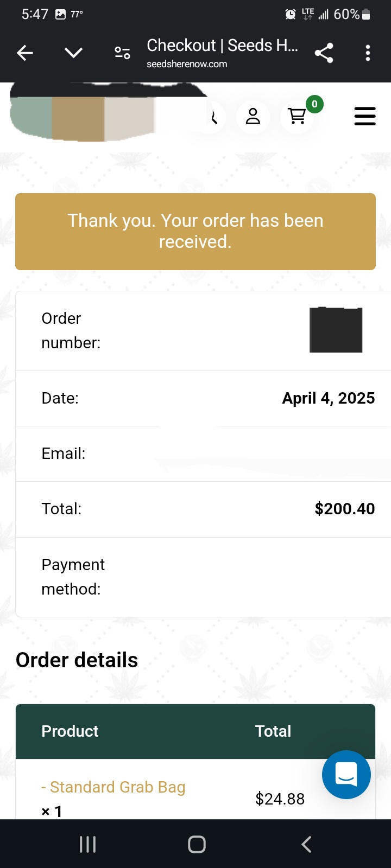This screenshot has width=391, height=868.
Task: Open the live chat bubble
Action: pyautogui.click(x=346, y=774)
